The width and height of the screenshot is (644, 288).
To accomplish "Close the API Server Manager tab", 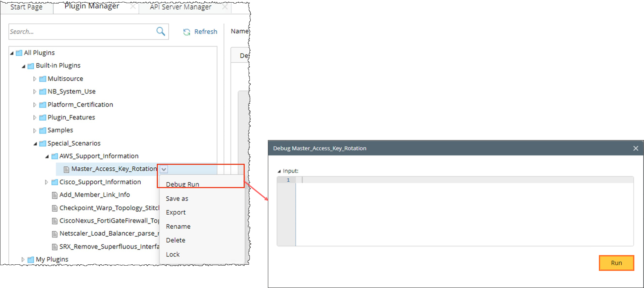I will coord(225,7).
